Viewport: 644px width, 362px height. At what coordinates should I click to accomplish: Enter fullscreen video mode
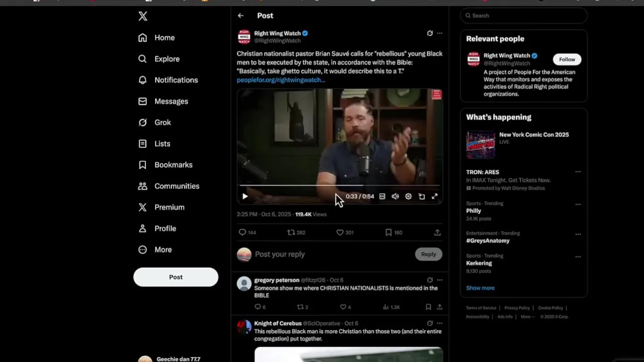(x=435, y=197)
